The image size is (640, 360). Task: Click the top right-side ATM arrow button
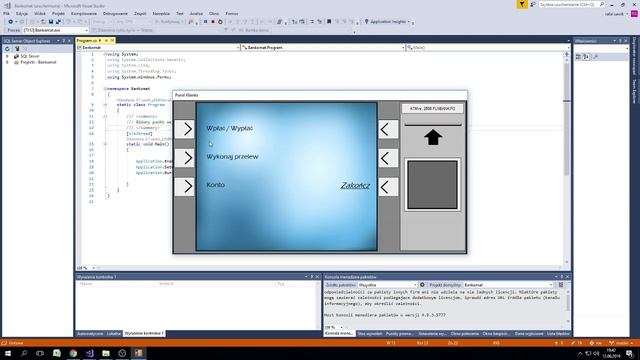click(x=388, y=129)
